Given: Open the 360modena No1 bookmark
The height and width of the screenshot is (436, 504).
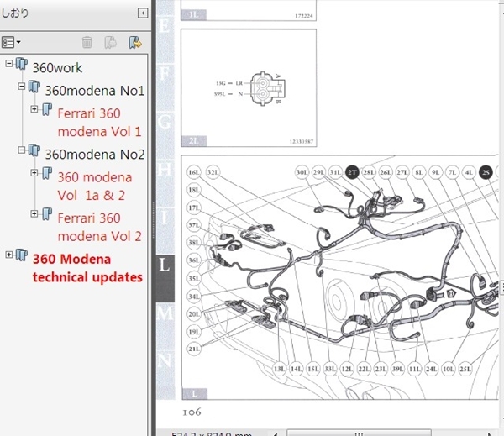Looking at the screenshot, I should (95, 91).
